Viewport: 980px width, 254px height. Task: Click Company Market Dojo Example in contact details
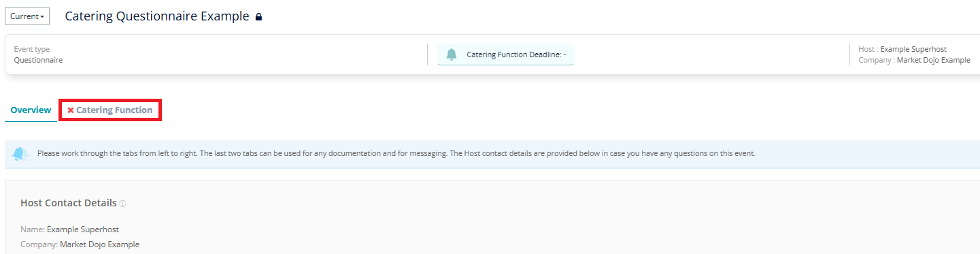tap(80, 244)
